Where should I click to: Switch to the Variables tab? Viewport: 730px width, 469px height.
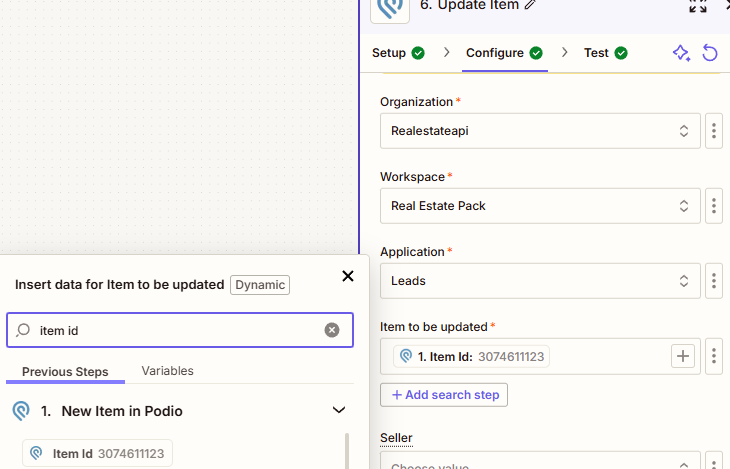click(x=168, y=371)
